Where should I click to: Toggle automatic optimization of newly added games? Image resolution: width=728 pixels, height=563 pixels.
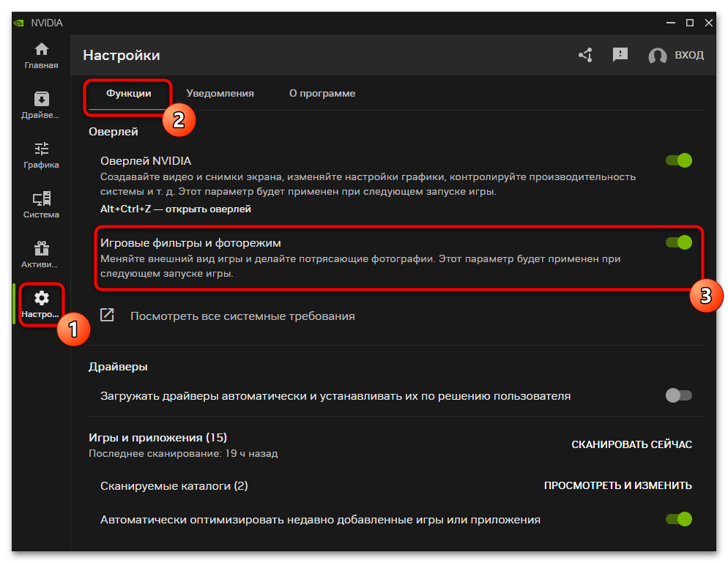678,519
